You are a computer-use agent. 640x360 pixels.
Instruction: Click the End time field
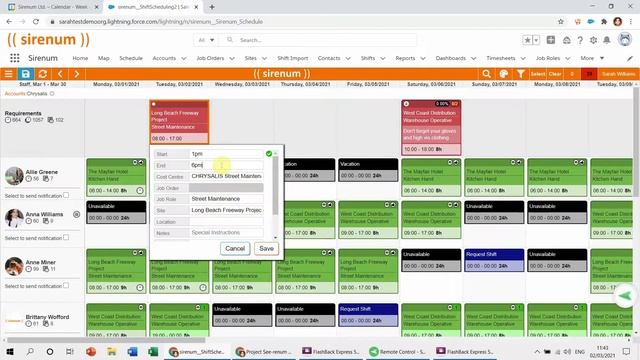(x=226, y=165)
